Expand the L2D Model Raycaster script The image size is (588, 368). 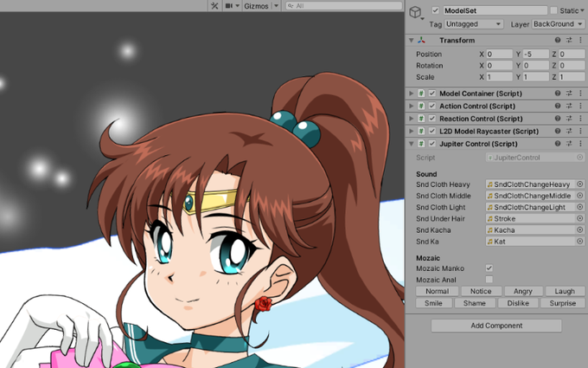(x=411, y=131)
